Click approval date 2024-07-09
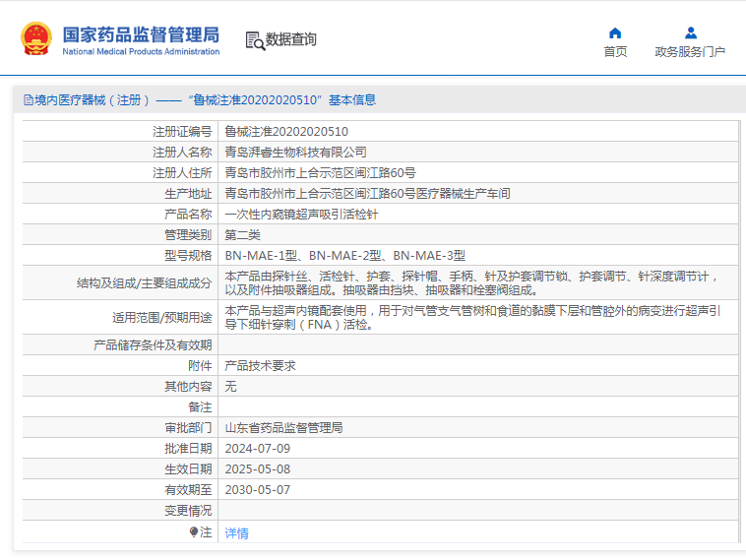Screen dimensions: 746x560 coord(258,449)
